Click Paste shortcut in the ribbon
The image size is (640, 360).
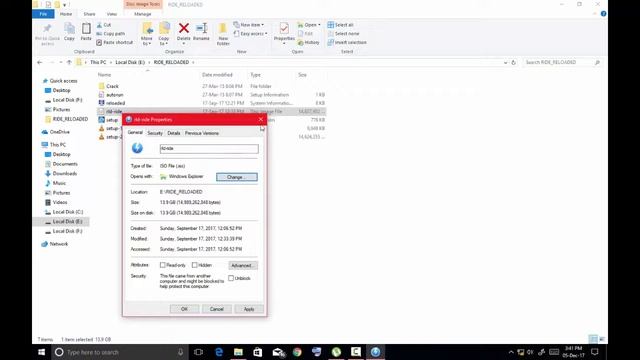(115, 42)
